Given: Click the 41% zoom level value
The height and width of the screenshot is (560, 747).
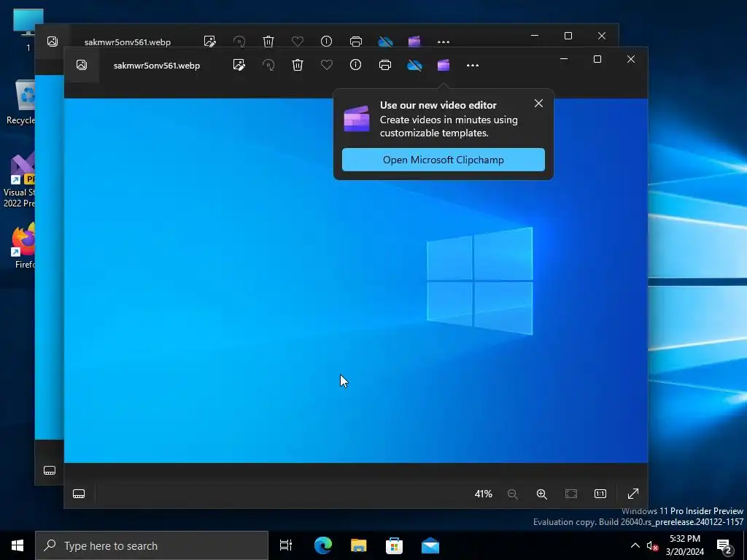Looking at the screenshot, I should click(484, 494).
